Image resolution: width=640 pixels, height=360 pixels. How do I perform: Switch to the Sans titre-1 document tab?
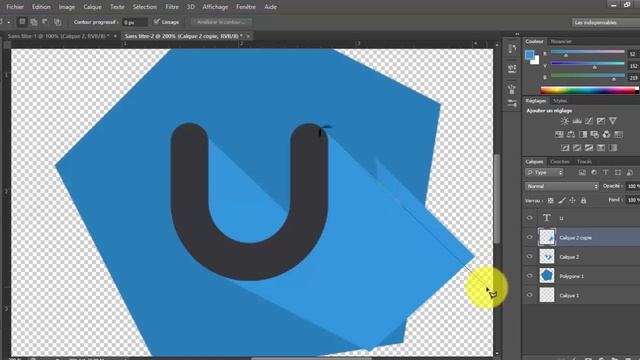tap(58, 36)
